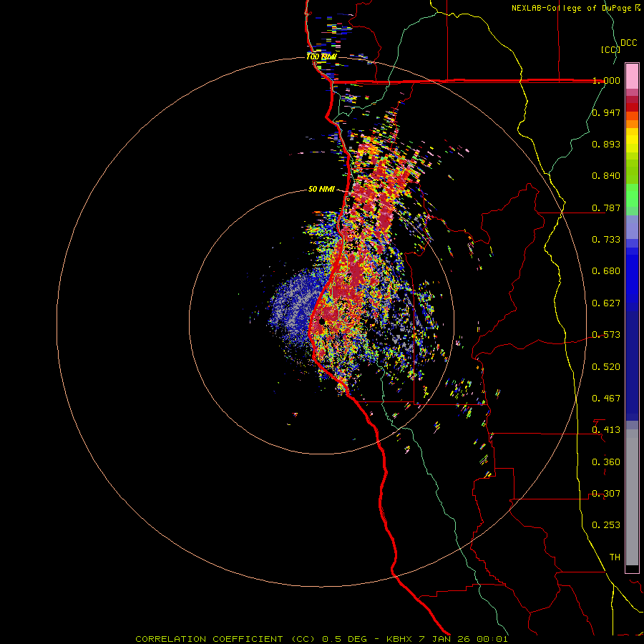Image resolution: width=644 pixels, height=644 pixels.
Task: Click the [CC] units label
Action: pos(611,49)
